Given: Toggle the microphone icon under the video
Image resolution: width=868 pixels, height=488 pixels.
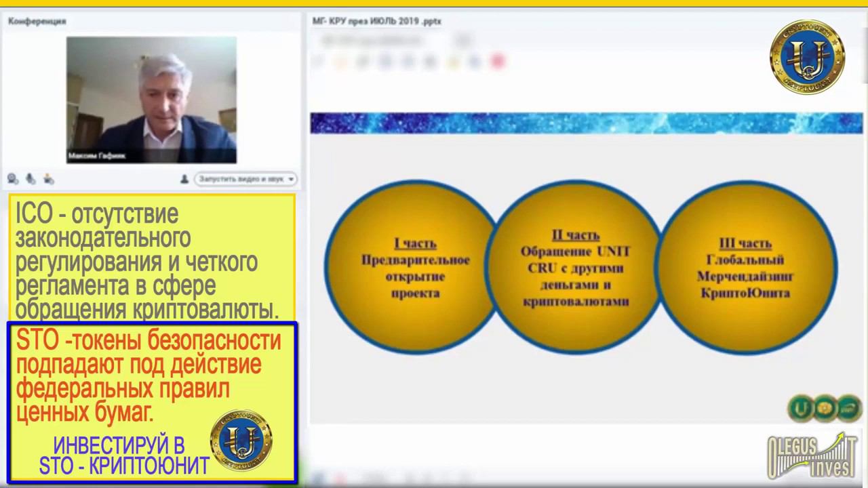Looking at the screenshot, I should 31,179.
